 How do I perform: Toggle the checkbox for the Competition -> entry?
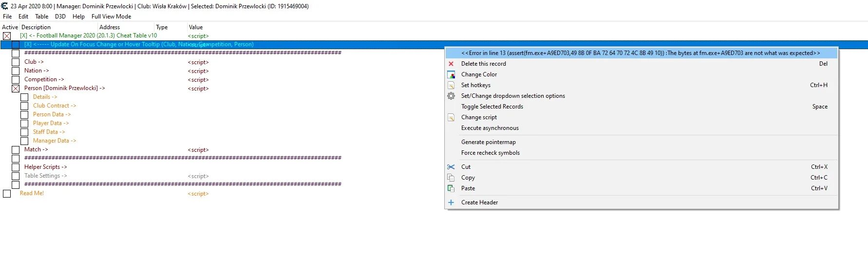pyautogui.click(x=16, y=80)
